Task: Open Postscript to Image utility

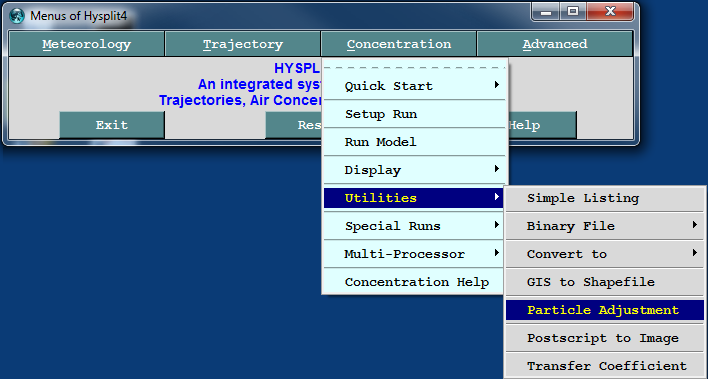Action: coord(605,338)
